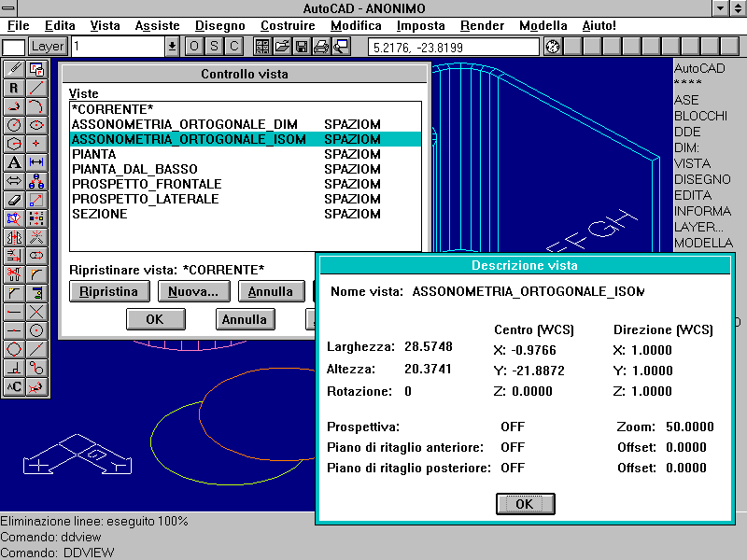Click the Nuova... button
Image resolution: width=747 pixels, height=560 pixels.
(193, 291)
